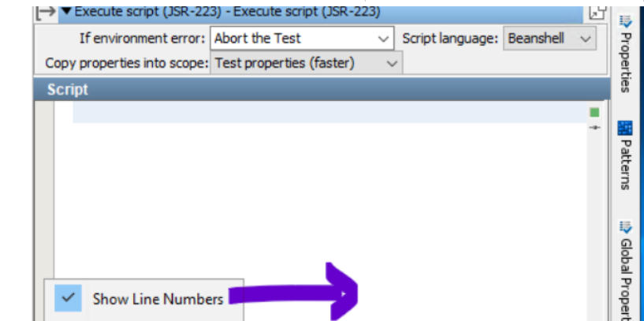Click inside the script editor first line

(329, 112)
